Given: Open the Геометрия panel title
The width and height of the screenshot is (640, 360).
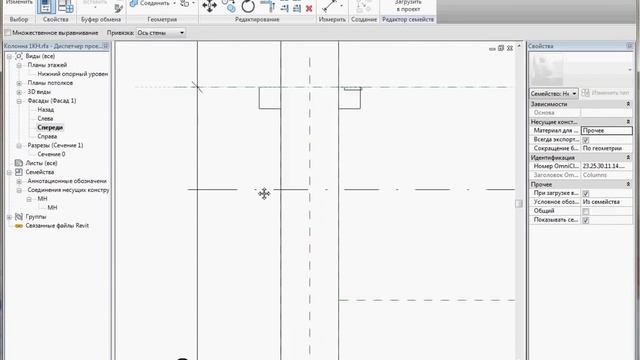Looking at the screenshot, I should 162,19.
